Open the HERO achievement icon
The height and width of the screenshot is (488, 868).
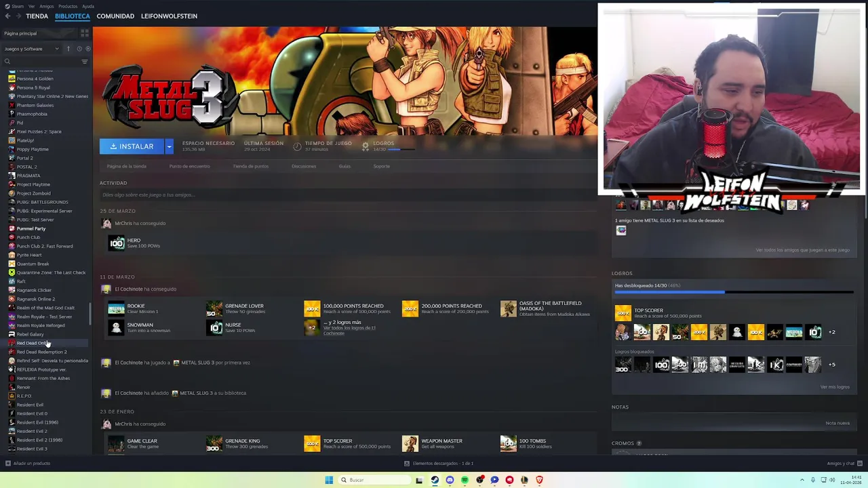coord(117,243)
